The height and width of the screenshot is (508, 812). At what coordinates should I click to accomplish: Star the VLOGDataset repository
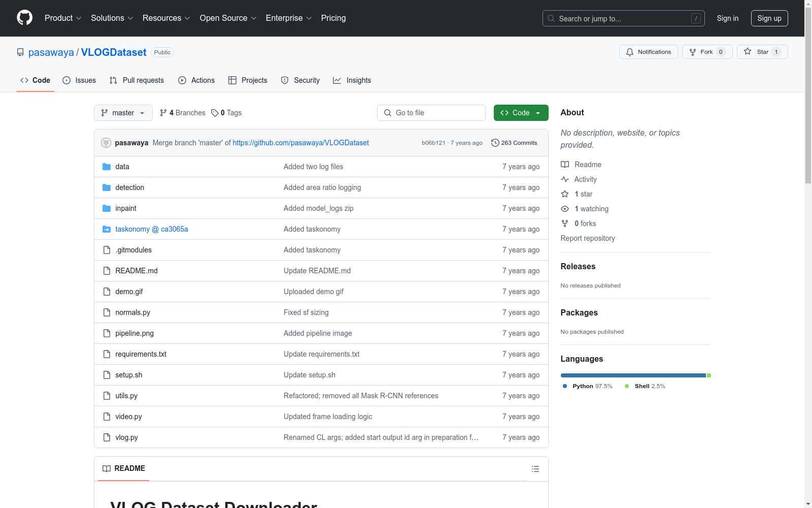tap(762, 52)
